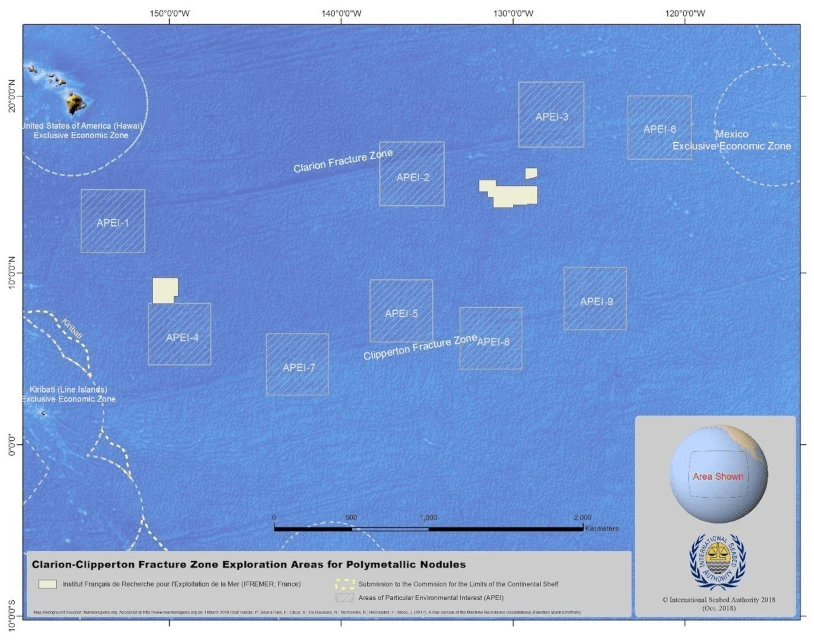Click the 0°0'0" equator latitude label

12,444
